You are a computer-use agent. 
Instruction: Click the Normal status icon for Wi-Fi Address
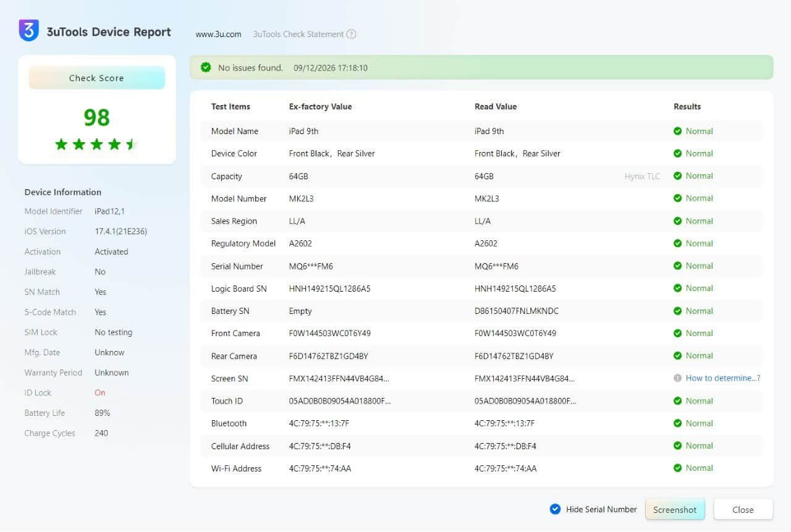[x=678, y=468]
